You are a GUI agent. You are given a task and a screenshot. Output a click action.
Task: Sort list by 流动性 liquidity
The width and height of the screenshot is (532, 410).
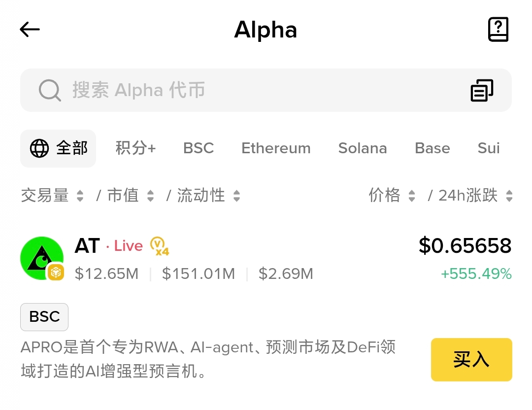[208, 196]
